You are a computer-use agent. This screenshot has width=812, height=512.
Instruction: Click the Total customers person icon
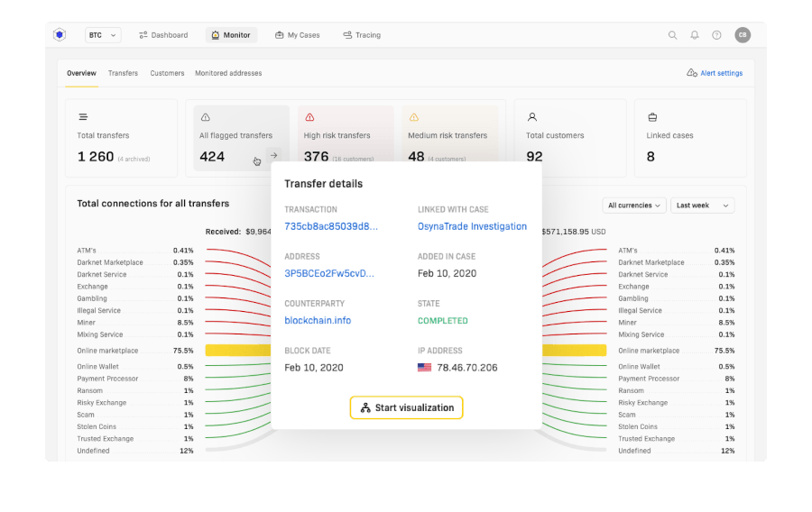click(532, 117)
